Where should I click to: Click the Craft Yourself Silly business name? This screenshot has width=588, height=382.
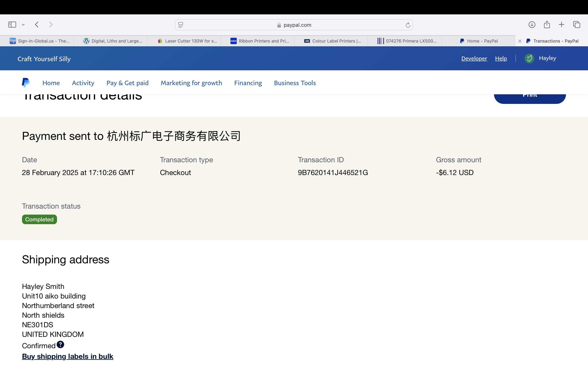44,59
